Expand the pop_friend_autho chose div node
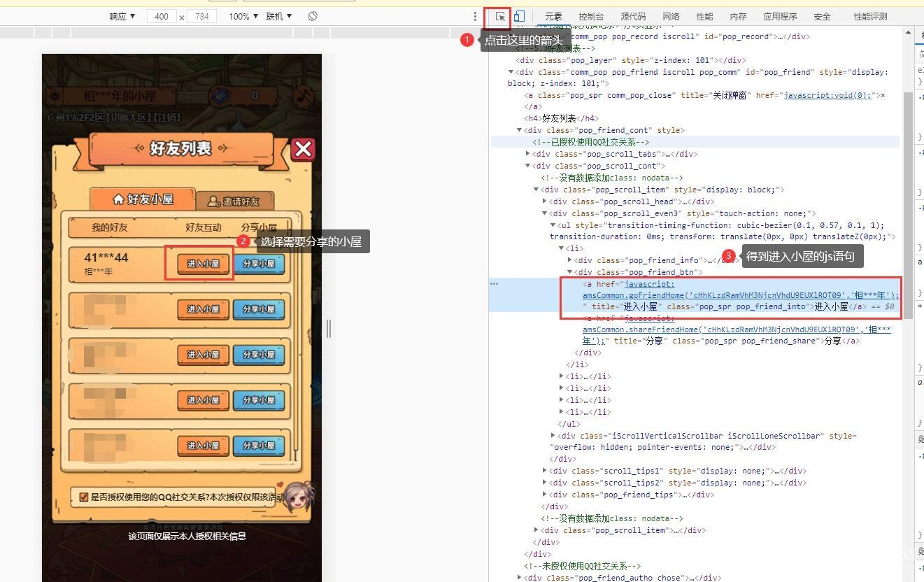 click(519, 577)
